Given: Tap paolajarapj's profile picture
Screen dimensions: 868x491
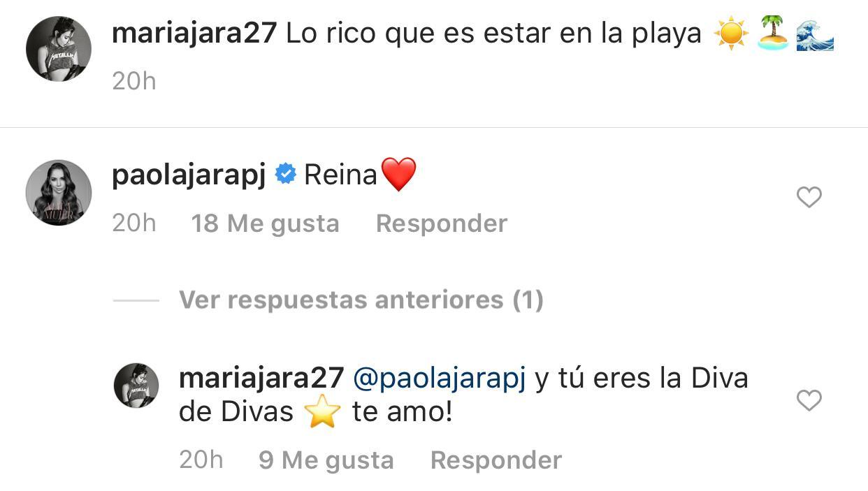Looking at the screenshot, I should 59,193.
